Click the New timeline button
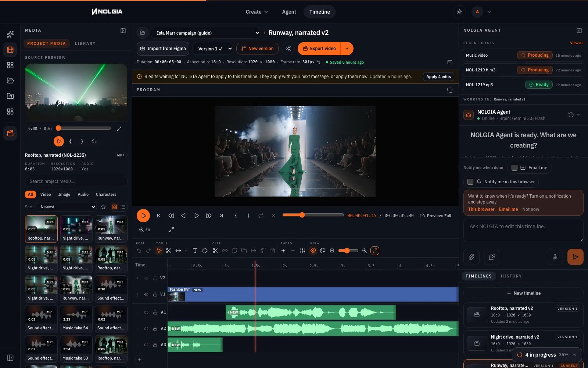 tap(523, 293)
